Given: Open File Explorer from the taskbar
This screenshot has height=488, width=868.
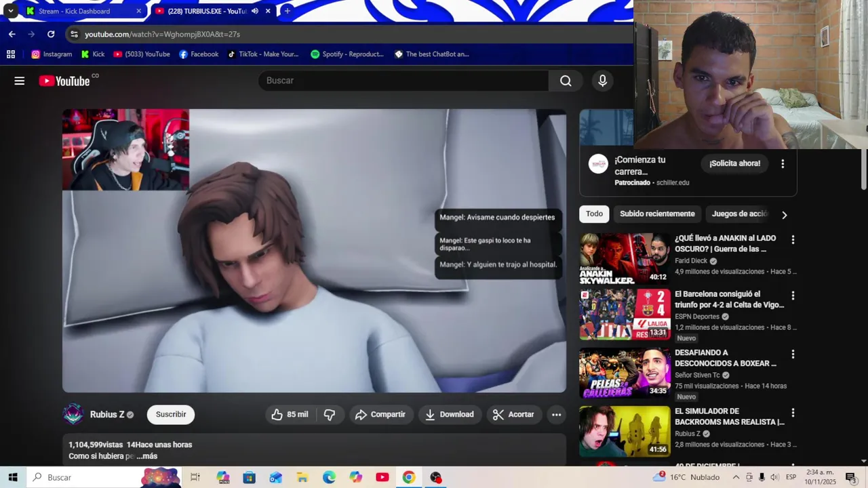Looking at the screenshot, I should 302,477.
